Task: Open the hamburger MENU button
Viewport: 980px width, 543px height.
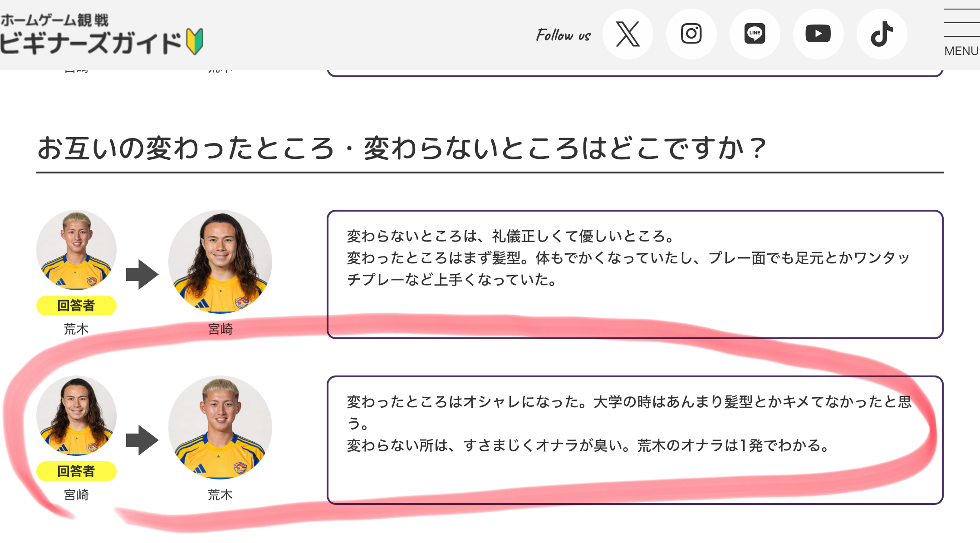Action: click(x=961, y=33)
